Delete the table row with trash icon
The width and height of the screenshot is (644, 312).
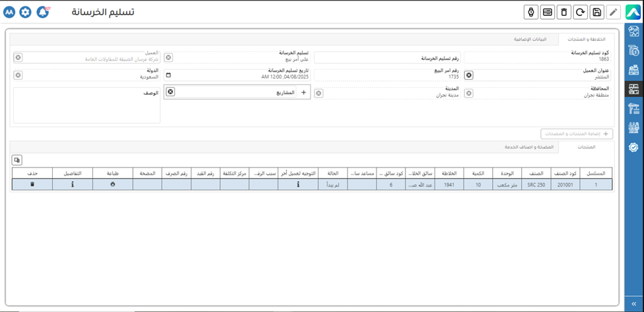pyautogui.click(x=32, y=185)
